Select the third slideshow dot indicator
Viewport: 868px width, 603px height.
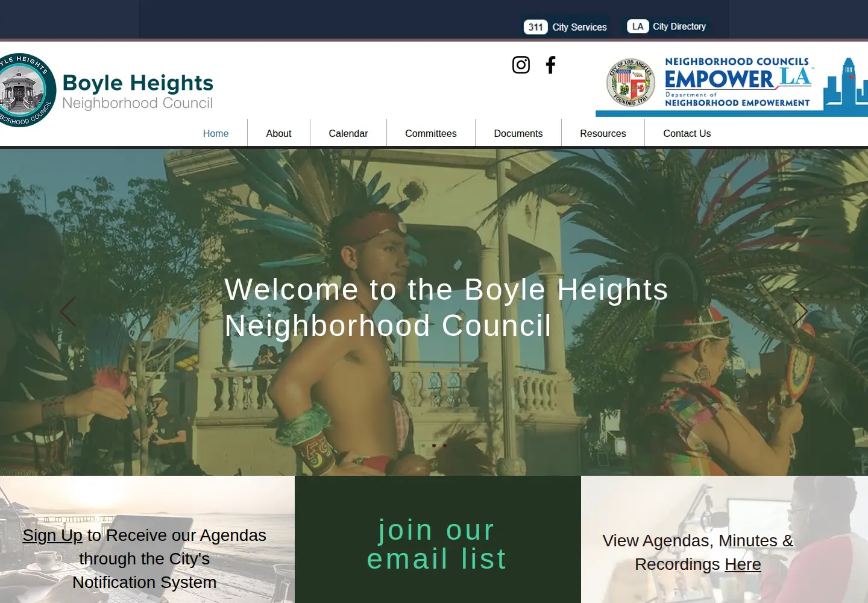pos(445,446)
